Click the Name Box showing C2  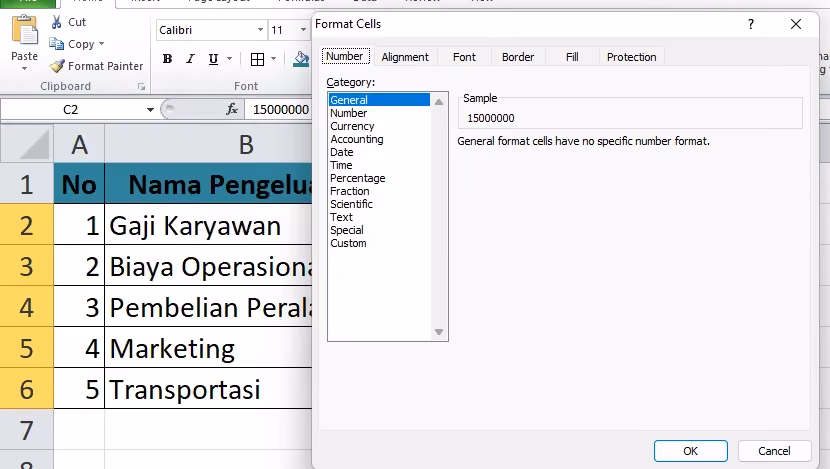coord(71,110)
